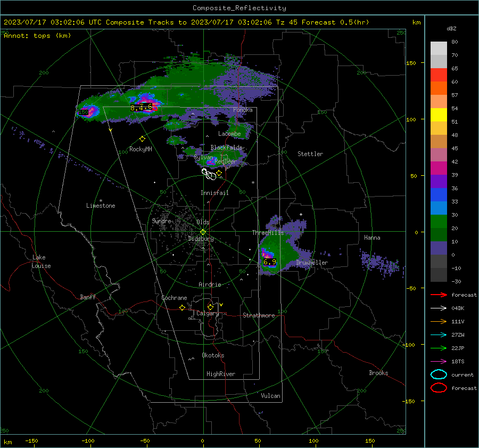Viewport: 479px width, 448px height.
Task: Click the storm top label 8.4.6
Action: (x=141, y=107)
